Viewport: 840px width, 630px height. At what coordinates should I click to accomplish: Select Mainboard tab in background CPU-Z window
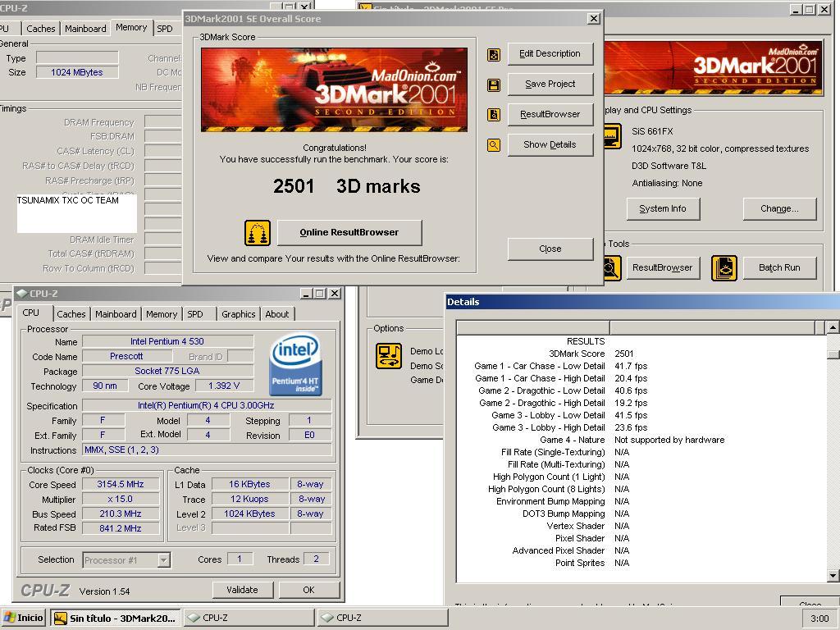85,29
